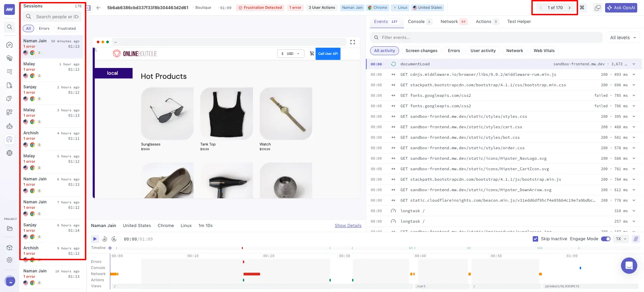The width and height of the screenshot is (644, 292).
Task: Click the Ask OpsAI button
Action: coord(621,8)
